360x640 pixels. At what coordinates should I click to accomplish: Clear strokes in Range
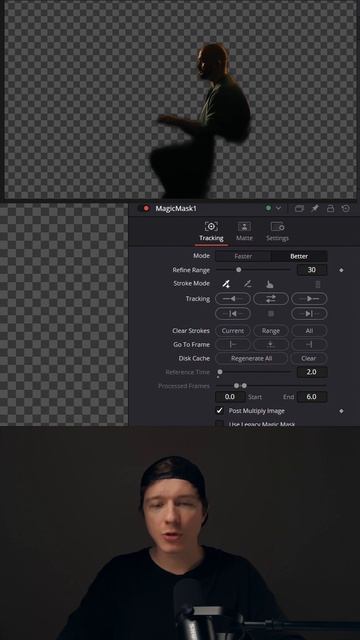point(271,331)
